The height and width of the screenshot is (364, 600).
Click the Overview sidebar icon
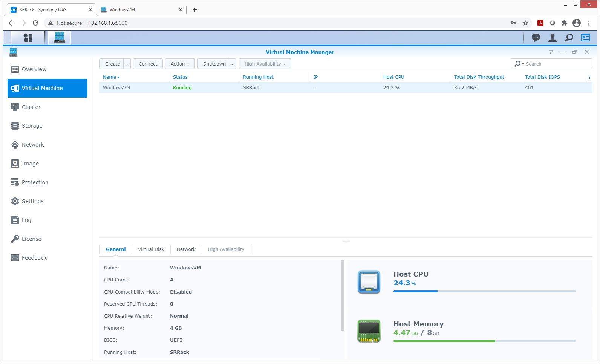pyautogui.click(x=15, y=69)
